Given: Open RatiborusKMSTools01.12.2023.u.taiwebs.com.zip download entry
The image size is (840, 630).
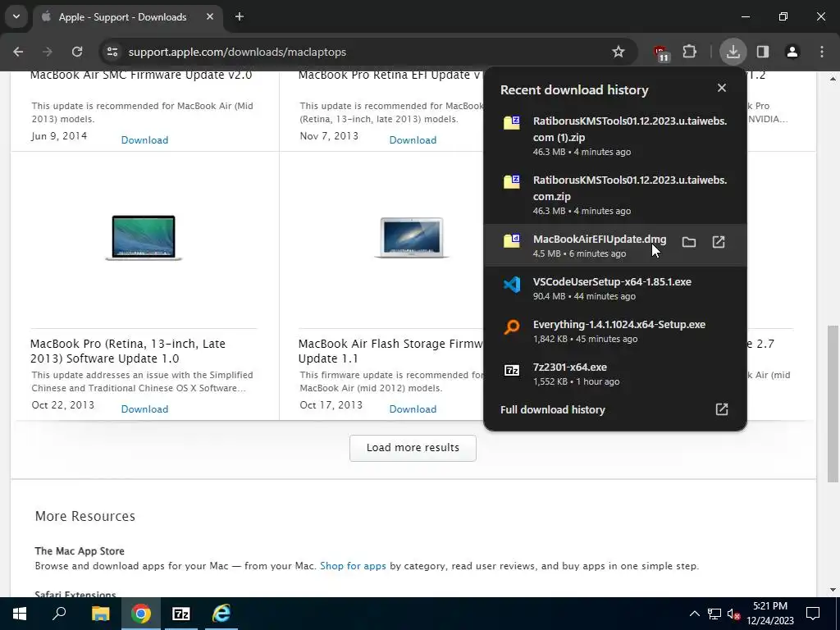Looking at the screenshot, I should coord(615,194).
